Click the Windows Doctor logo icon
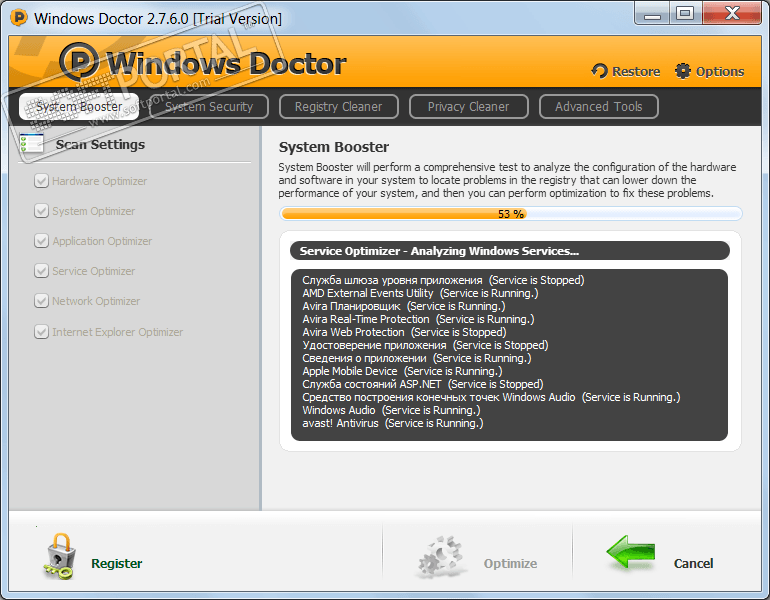The image size is (770, 600). click(79, 62)
